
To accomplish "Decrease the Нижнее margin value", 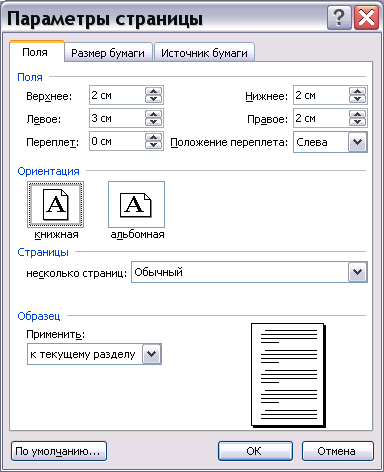I will (357, 99).
